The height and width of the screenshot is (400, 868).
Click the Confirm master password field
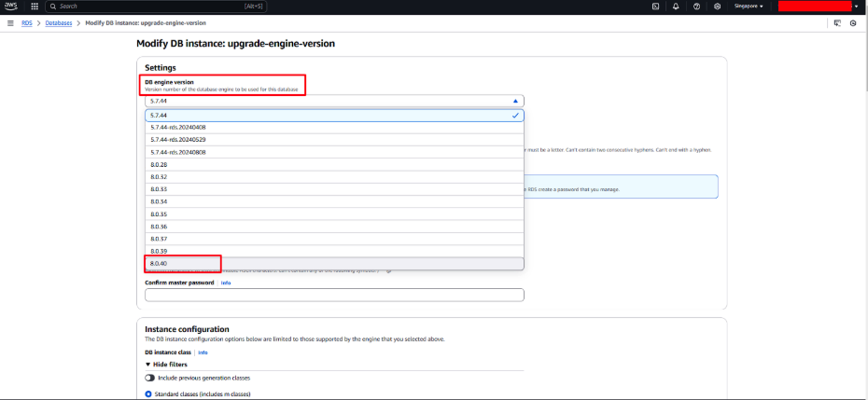[x=334, y=295]
